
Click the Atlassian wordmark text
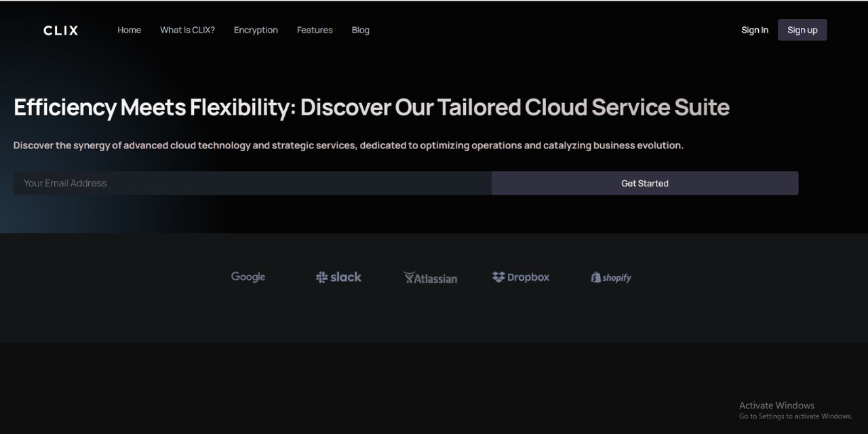click(x=435, y=279)
